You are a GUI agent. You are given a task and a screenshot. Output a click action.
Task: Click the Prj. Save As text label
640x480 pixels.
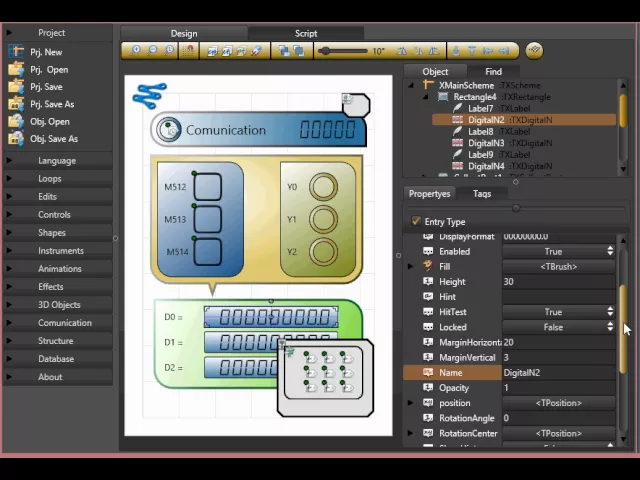click(x=52, y=104)
